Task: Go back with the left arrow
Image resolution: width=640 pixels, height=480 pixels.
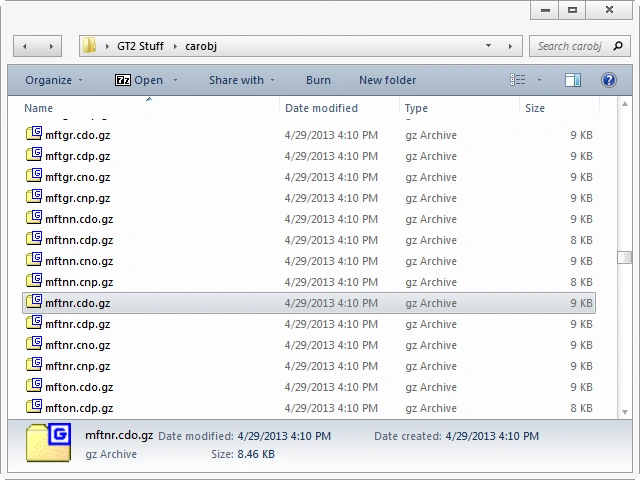Action: coord(25,46)
